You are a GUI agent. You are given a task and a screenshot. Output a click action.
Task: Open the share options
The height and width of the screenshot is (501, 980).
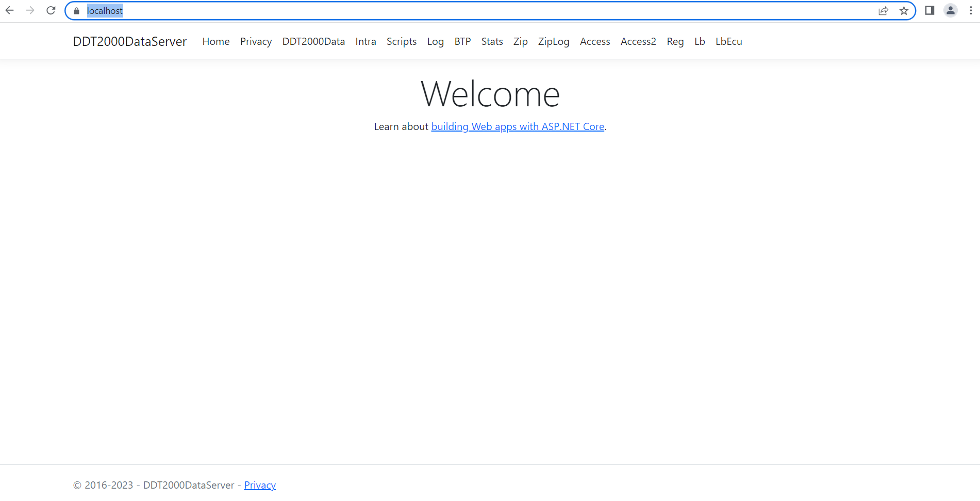[884, 10]
